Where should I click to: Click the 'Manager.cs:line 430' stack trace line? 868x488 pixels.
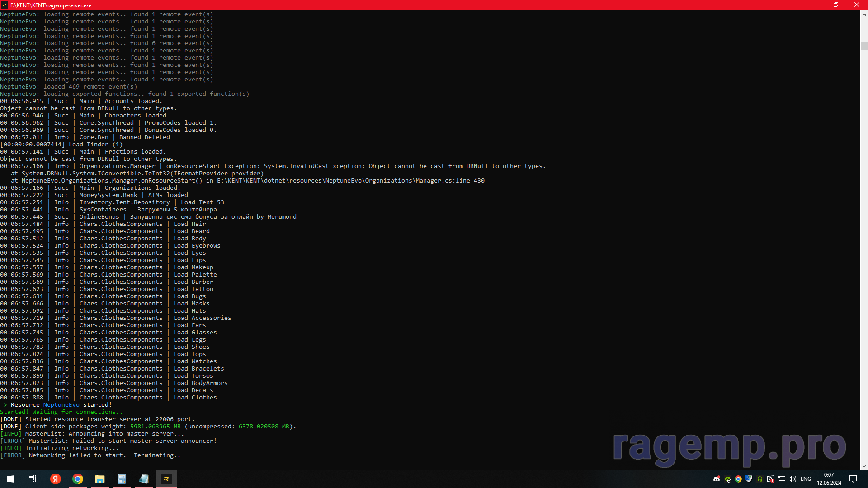coord(248,181)
